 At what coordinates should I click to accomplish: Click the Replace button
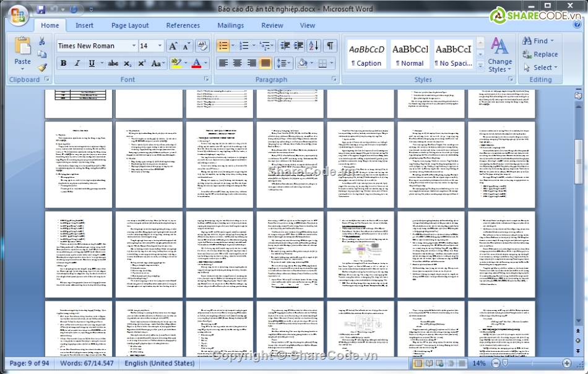pos(540,54)
